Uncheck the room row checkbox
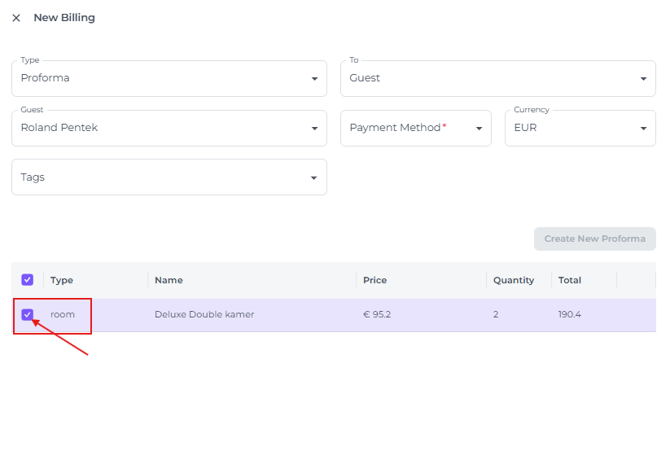Image resolution: width=670 pixels, height=464 pixels. coord(27,315)
